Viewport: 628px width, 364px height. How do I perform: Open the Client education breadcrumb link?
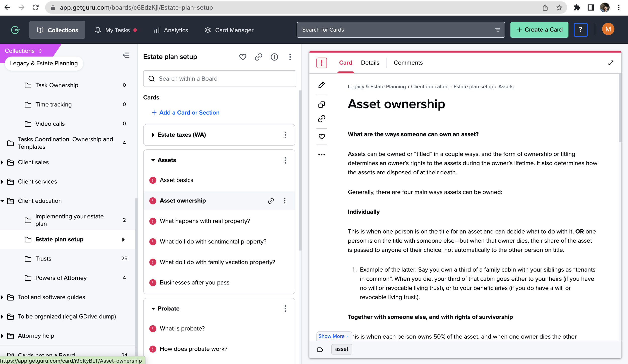click(x=429, y=87)
